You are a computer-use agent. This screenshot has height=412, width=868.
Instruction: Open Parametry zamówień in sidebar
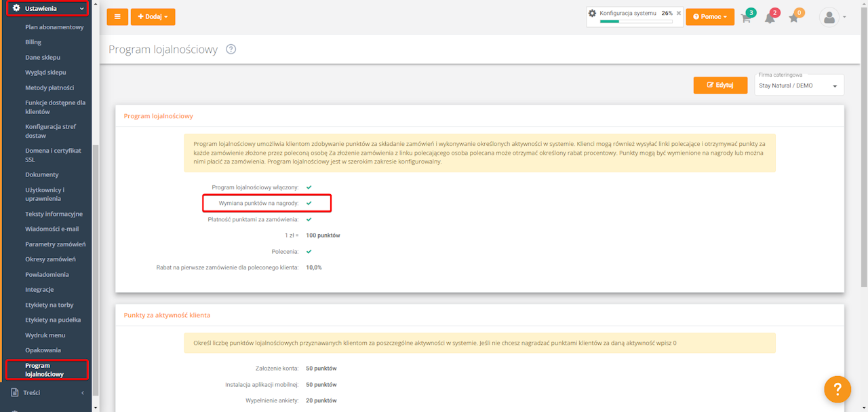pos(56,244)
